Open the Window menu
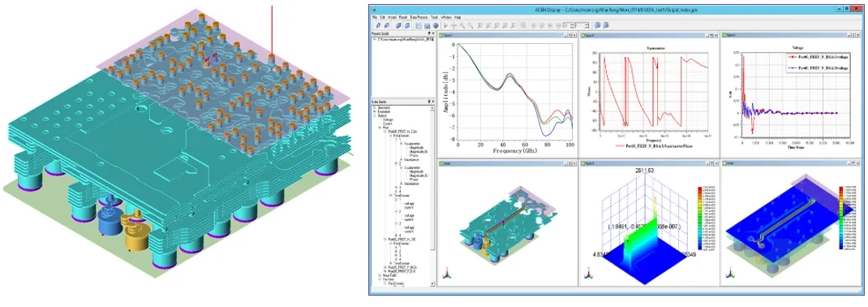This screenshot has width=868, height=307. 446,17
